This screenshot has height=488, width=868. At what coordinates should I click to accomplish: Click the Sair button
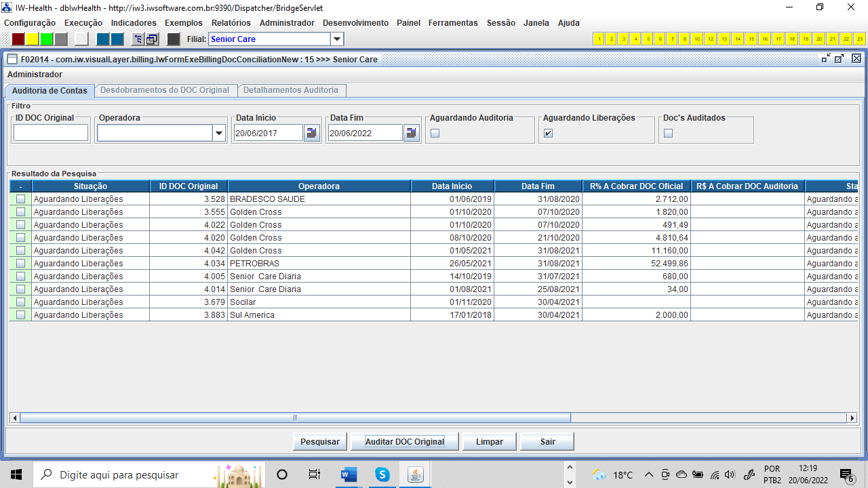pos(548,442)
